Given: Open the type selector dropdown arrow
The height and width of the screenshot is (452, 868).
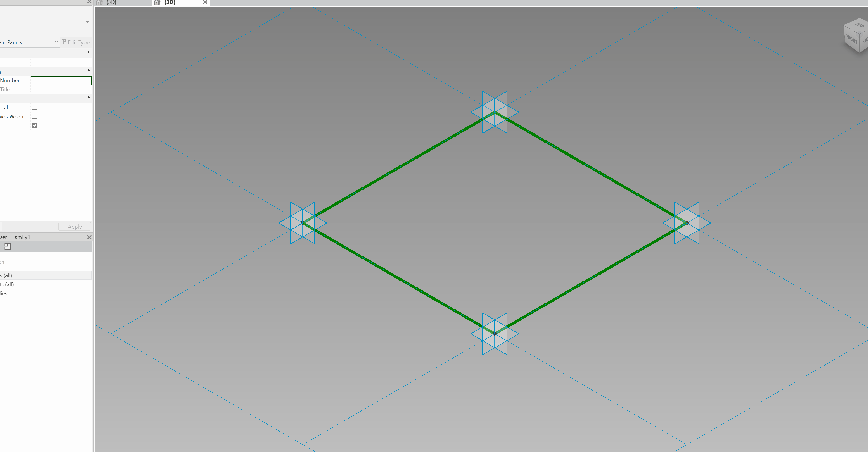Looking at the screenshot, I should point(87,22).
